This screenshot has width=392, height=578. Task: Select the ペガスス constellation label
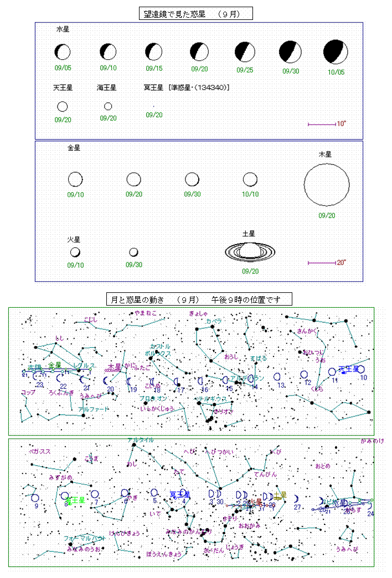point(39,451)
